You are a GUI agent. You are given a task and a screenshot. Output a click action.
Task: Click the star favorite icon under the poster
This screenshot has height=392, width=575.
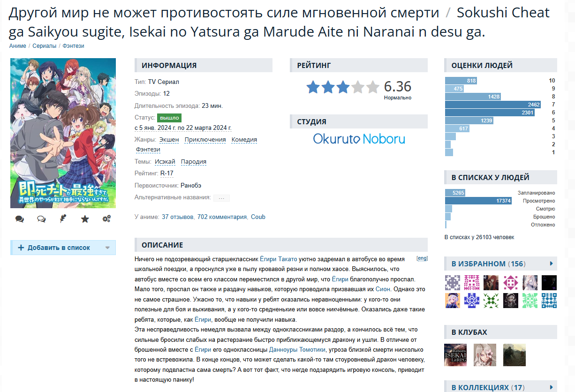[x=85, y=219]
